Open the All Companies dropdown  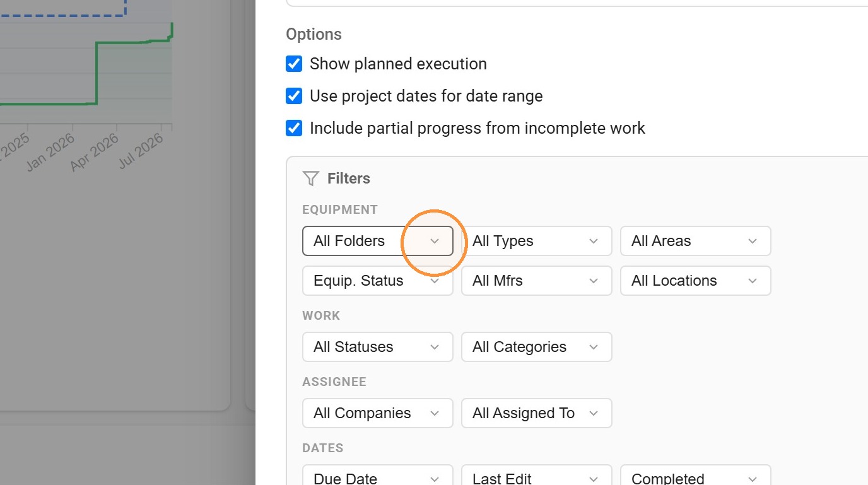pos(378,413)
